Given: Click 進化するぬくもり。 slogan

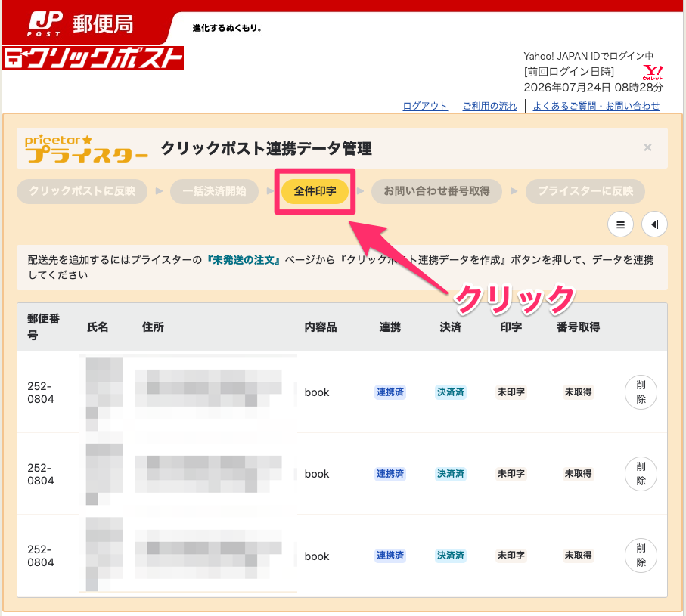Looking at the screenshot, I should (x=227, y=28).
